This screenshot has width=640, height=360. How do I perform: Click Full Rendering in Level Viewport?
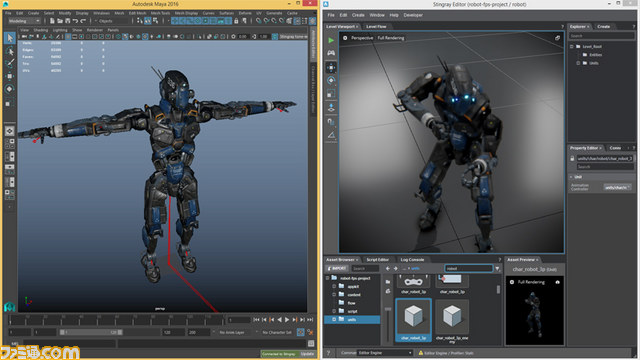click(391, 38)
